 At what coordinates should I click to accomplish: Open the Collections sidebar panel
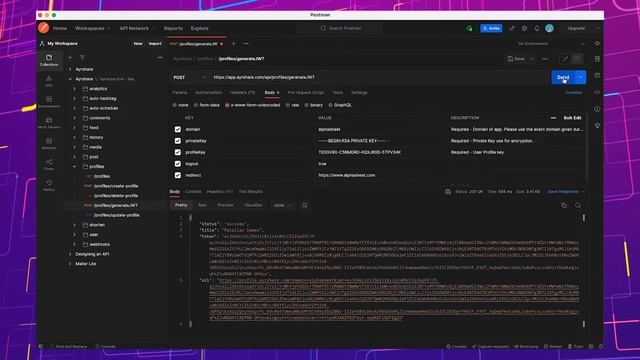pyautogui.click(x=49, y=60)
